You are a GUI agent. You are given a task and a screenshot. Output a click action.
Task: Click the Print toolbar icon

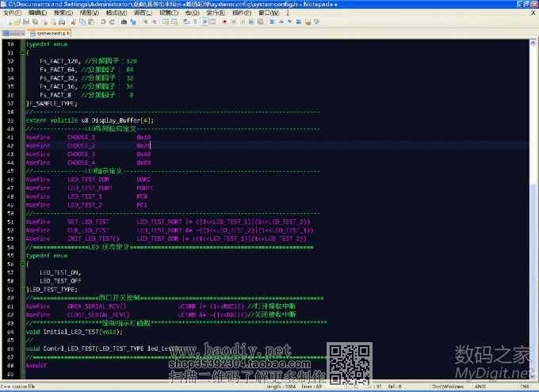[60, 23]
